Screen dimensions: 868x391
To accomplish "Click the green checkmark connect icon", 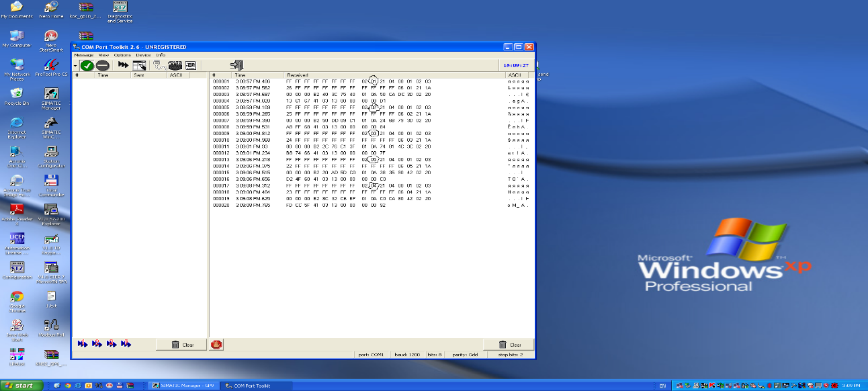I will tap(87, 65).
